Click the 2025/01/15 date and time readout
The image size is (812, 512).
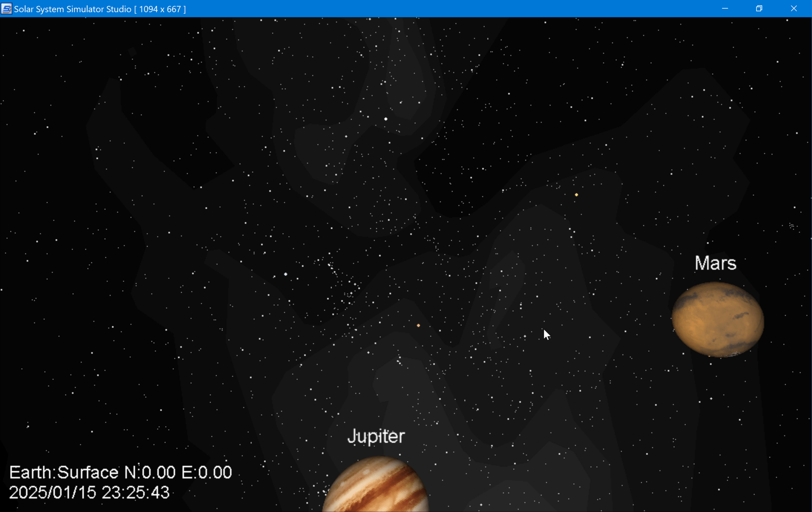(x=89, y=493)
